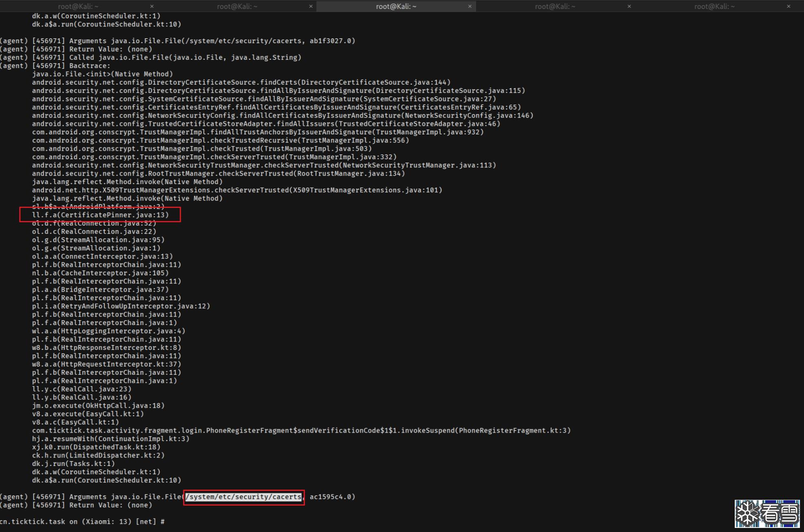
Task: Click the NetworkSecurityTrustManager.checkServerTrusted line
Action: click(264, 165)
